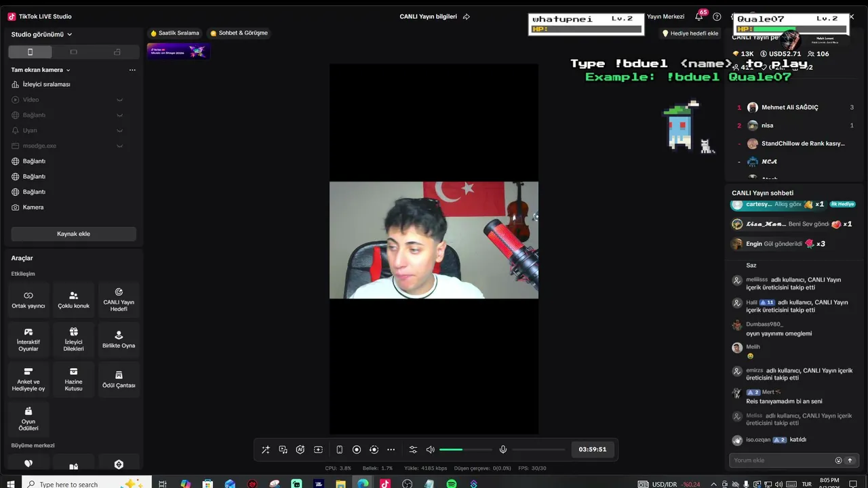Adjust the speaker volume slider
This screenshot has height=488, width=868.
(x=466, y=449)
